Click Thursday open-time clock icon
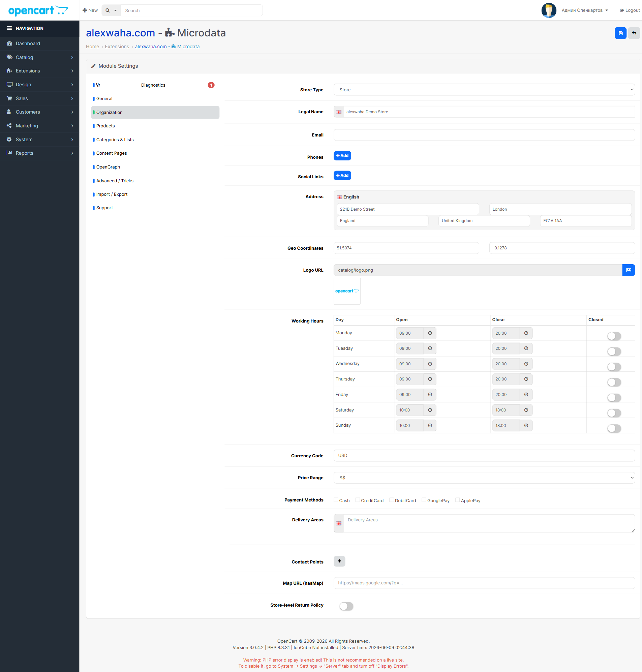642x672 pixels. pyautogui.click(x=430, y=379)
